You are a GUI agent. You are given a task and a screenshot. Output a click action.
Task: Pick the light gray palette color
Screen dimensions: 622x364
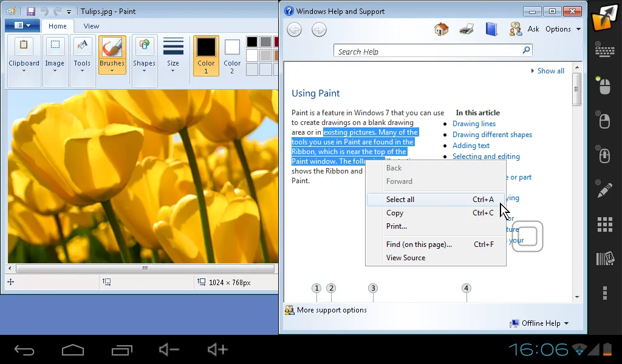[x=266, y=55]
